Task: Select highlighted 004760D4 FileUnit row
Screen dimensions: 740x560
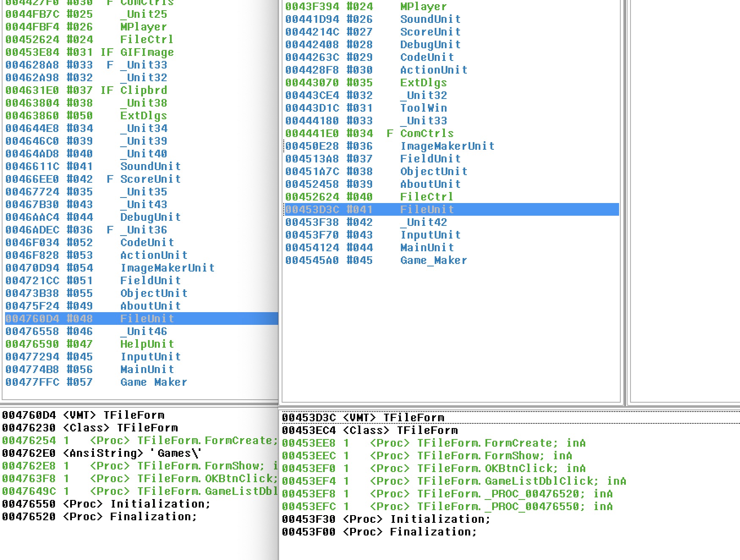Action: [141, 318]
